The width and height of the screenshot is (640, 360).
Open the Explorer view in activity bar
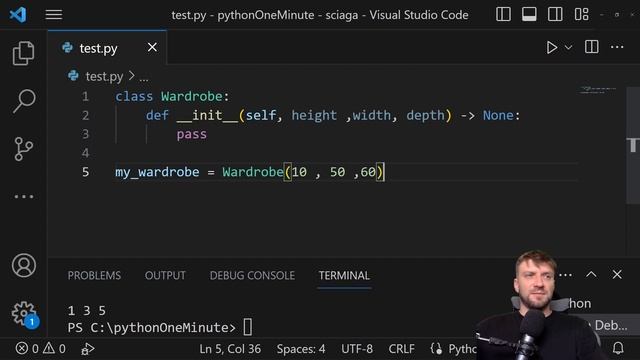pos(23,53)
